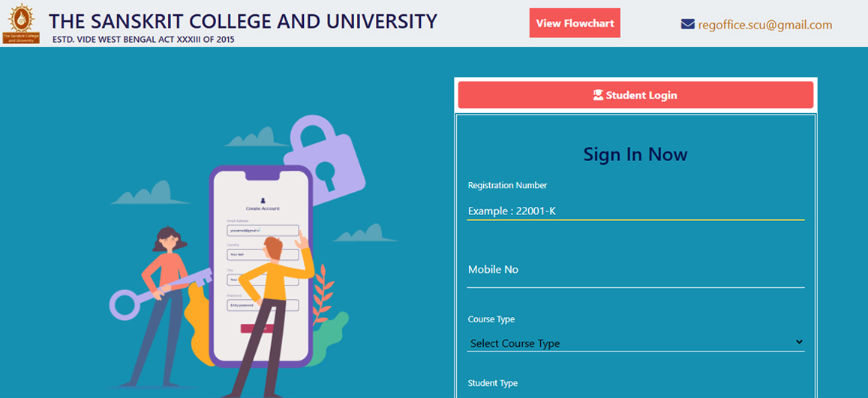Click the Sign In Now heading
Image resolution: width=868 pixels, height=398 pixels.
tap(635, 154)
